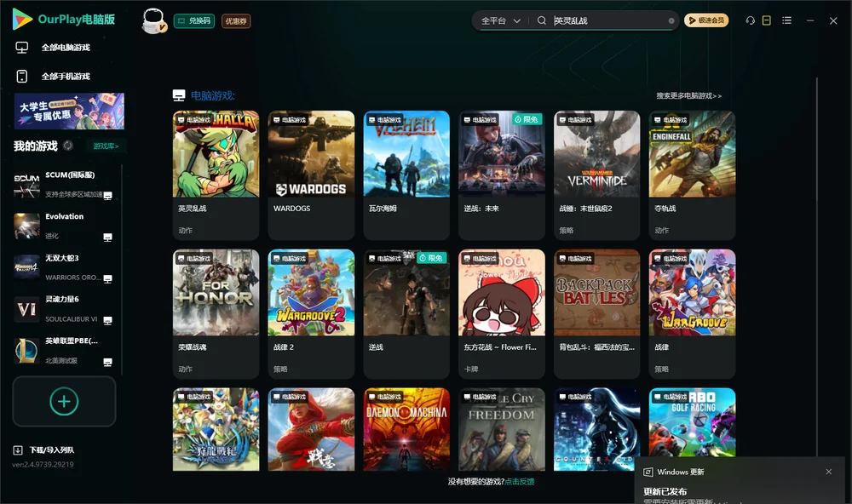Open the user avatar profile

[x=153, y=20]
